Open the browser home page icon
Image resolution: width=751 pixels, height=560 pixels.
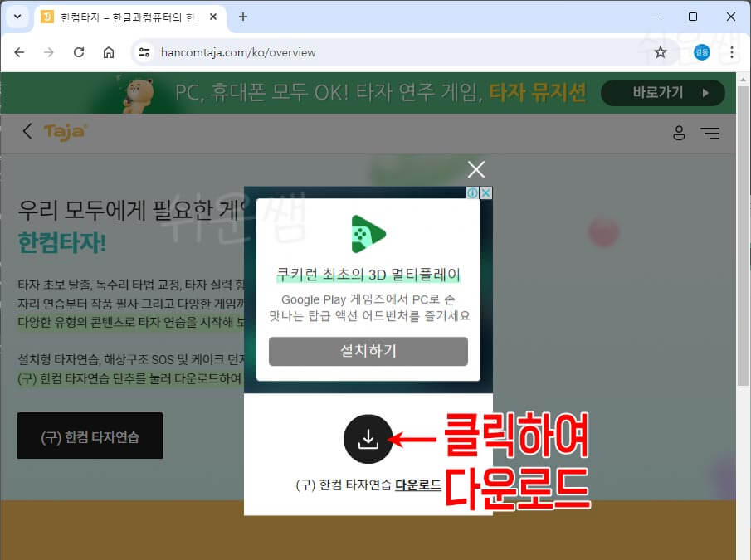click(x=109, y=52)
